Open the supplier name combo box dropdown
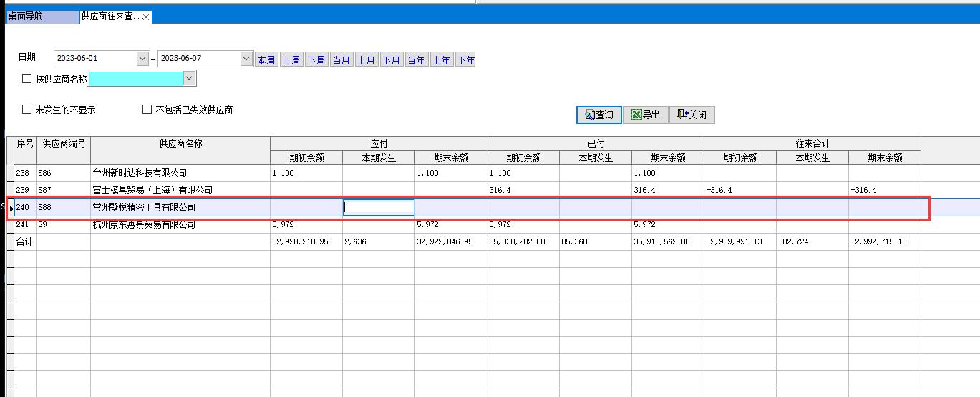Screen dimensions: 980x397 pyautogui.click(x=190, y=79)
